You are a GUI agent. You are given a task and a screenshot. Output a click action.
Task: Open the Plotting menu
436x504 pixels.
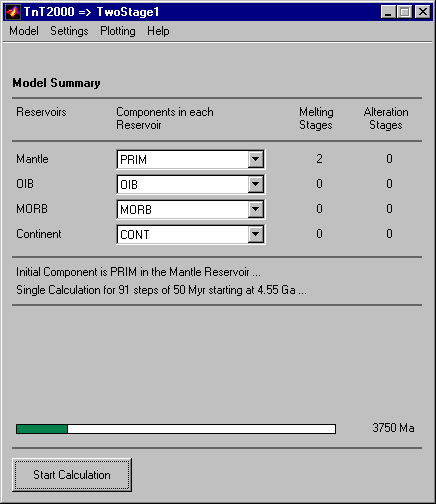[x=118, y=31]
